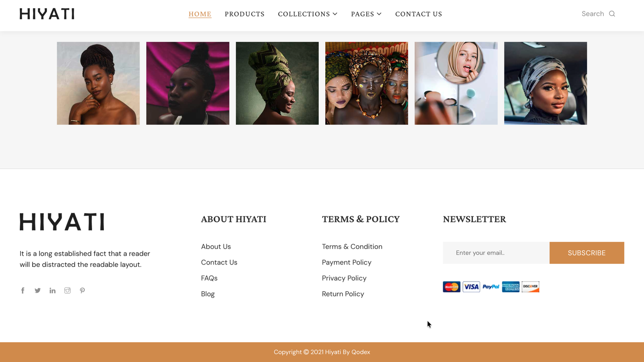Click the Subscribe button
The image size is (644, 362).
[586, 253]
